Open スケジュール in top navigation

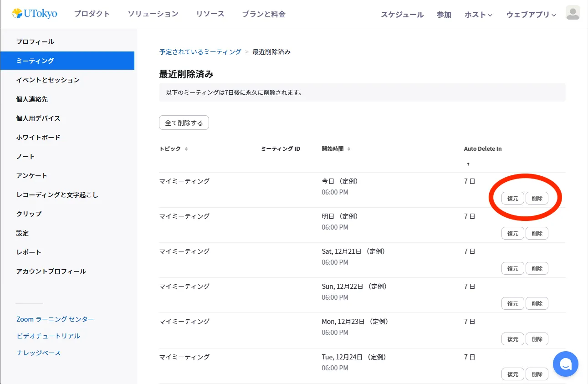(402, 15)
